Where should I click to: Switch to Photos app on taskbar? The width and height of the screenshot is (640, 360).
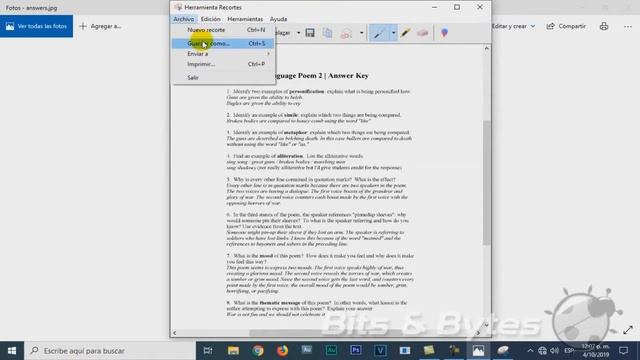(x=478, y=351)
